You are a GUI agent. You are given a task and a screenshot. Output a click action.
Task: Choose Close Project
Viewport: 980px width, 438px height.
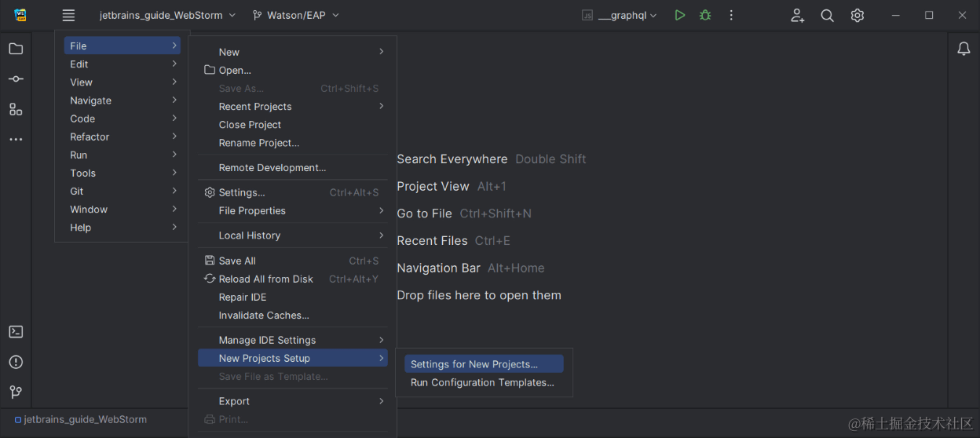click(x=293, y=125)
